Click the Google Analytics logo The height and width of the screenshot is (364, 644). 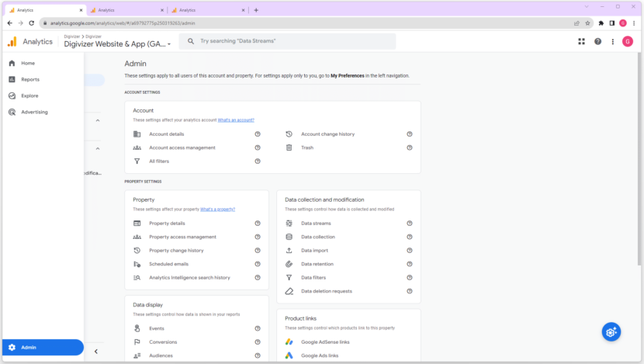(12, 41)
